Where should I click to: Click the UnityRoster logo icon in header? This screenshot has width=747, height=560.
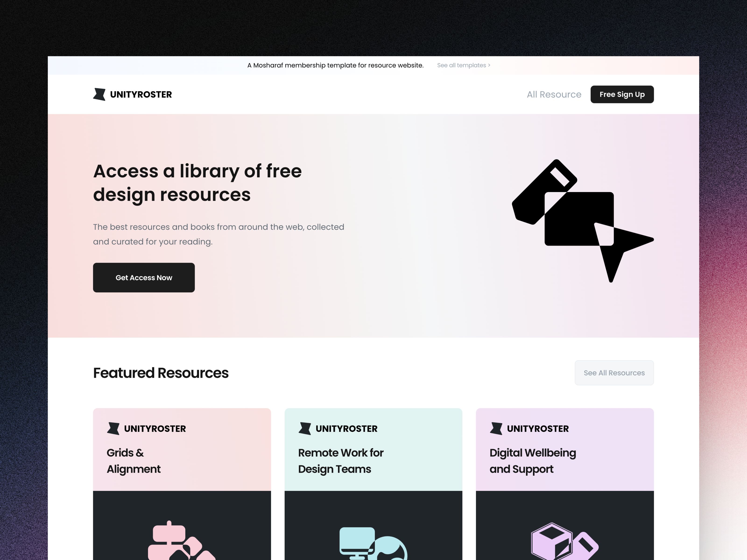(x=99, y=94)
